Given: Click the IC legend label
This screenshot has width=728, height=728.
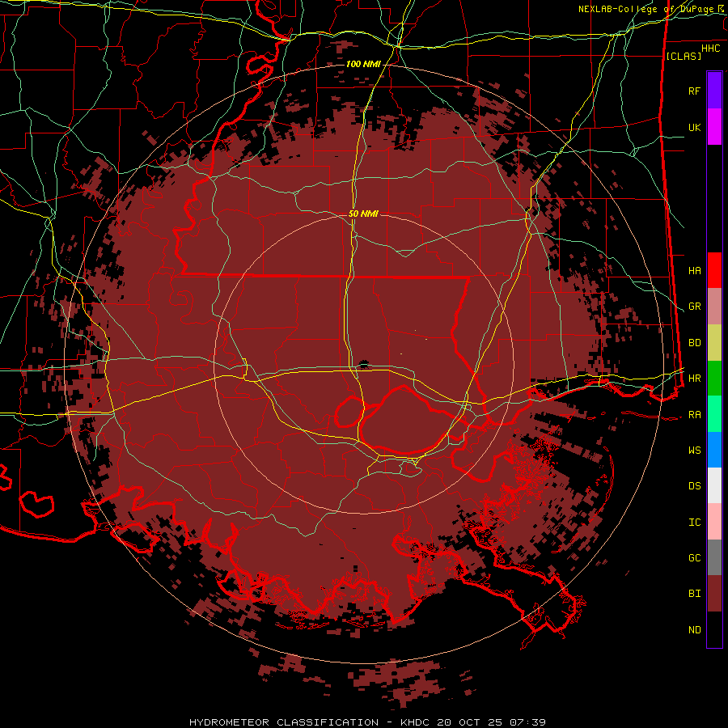Looking at the screenshot, I should tap(695, 523).
